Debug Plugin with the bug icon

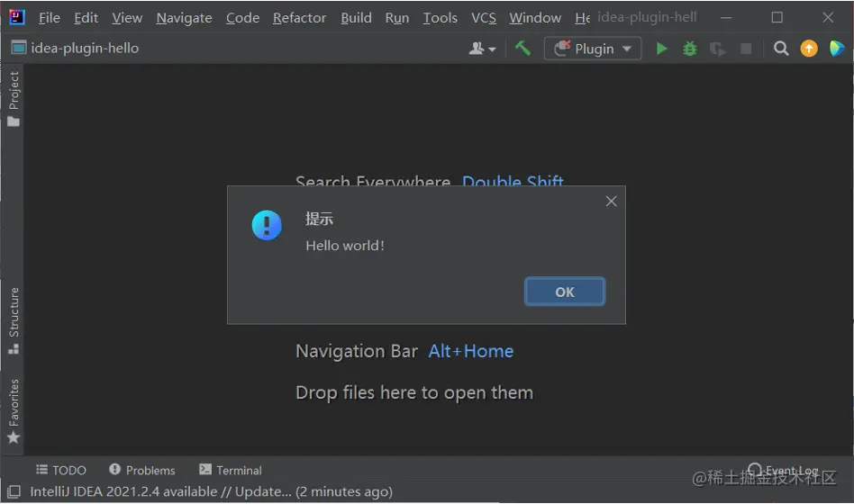coord(689,49)
